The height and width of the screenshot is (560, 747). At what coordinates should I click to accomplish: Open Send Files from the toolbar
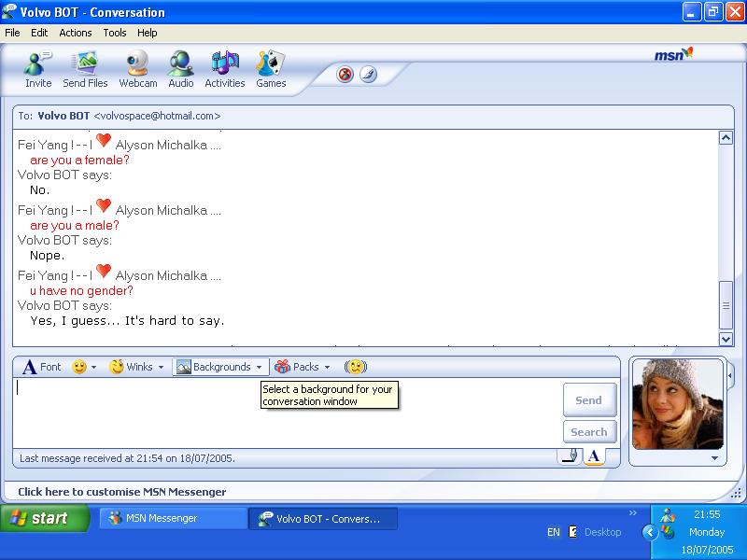pyautogui.click(x=85, y=69)
